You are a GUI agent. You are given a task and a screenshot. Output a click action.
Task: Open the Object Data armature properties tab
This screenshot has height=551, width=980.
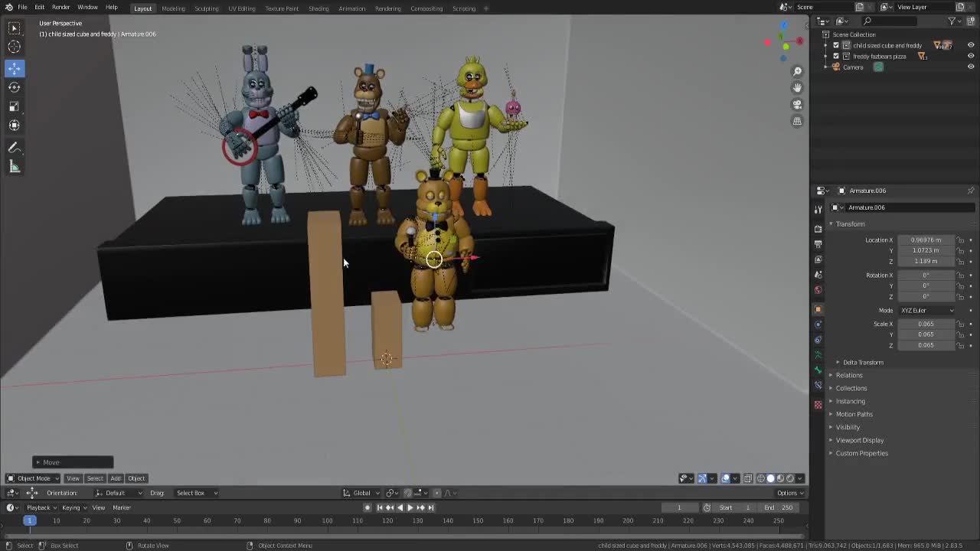[x=818, y=355]
